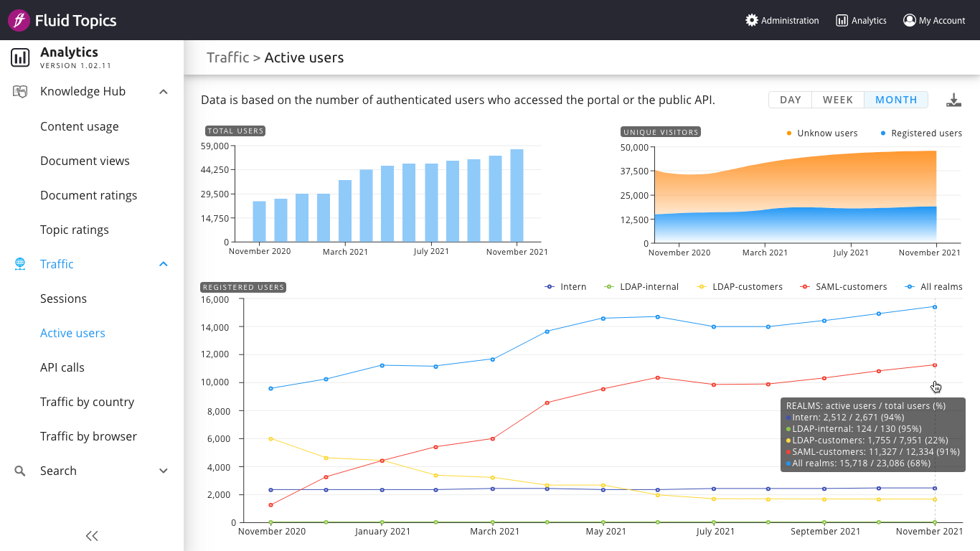Click tooltip line 'All realms: 15,718 / 23,086 (68%)'
The width and height of the screenshot is (980, 551).
click(x=858, y=463)
